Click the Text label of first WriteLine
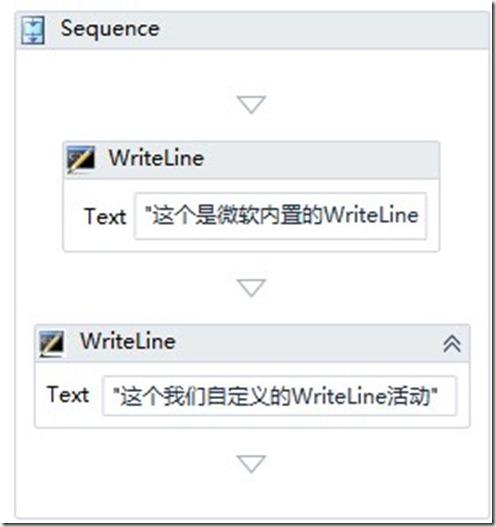This screenshot has width=496, height=527. (105, 216)
